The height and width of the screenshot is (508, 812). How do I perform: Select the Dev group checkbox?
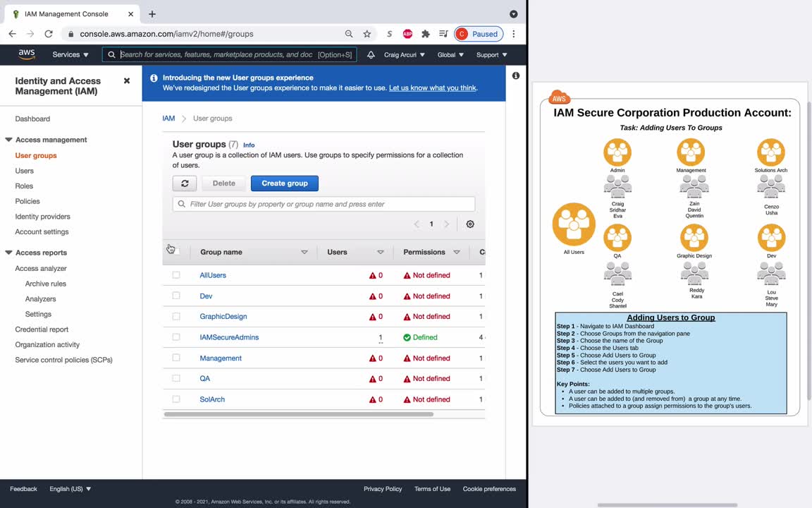176,296
